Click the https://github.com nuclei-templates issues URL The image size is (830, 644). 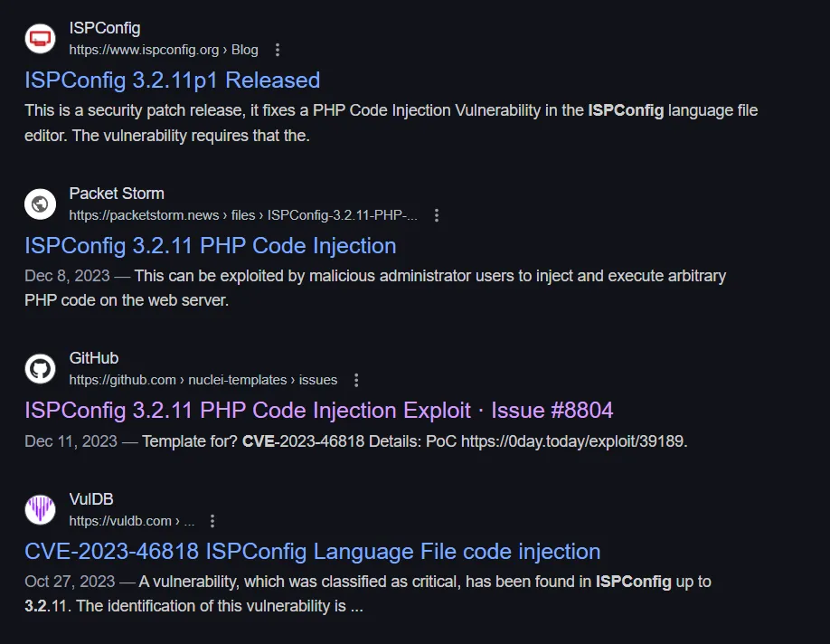[x=203, y=380]
